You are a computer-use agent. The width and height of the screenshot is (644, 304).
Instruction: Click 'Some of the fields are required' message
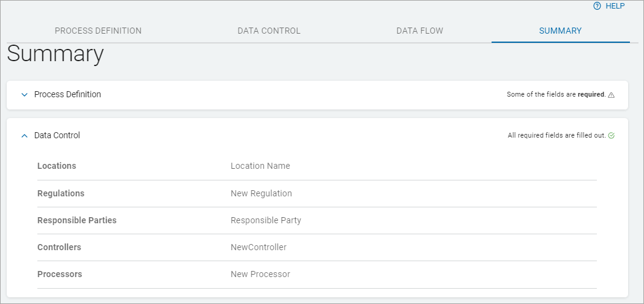coord(556,95)
